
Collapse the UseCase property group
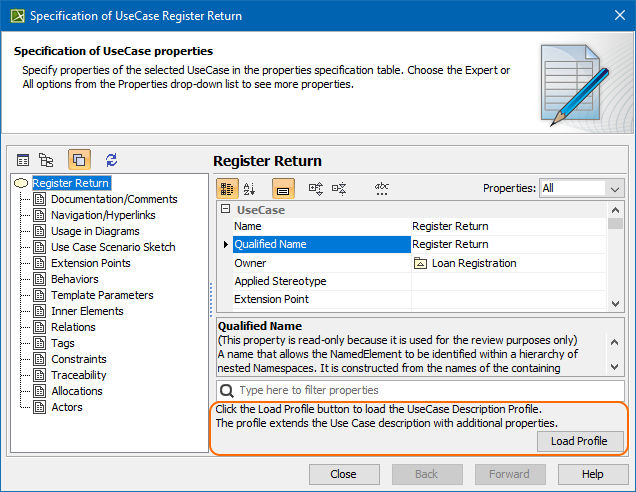point(225,210)
